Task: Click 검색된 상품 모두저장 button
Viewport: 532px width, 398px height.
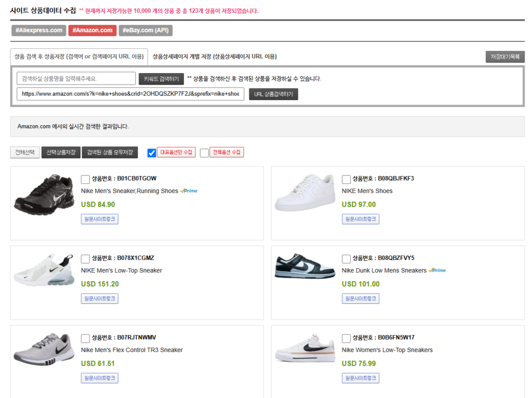Action: (x=110, y=152)
